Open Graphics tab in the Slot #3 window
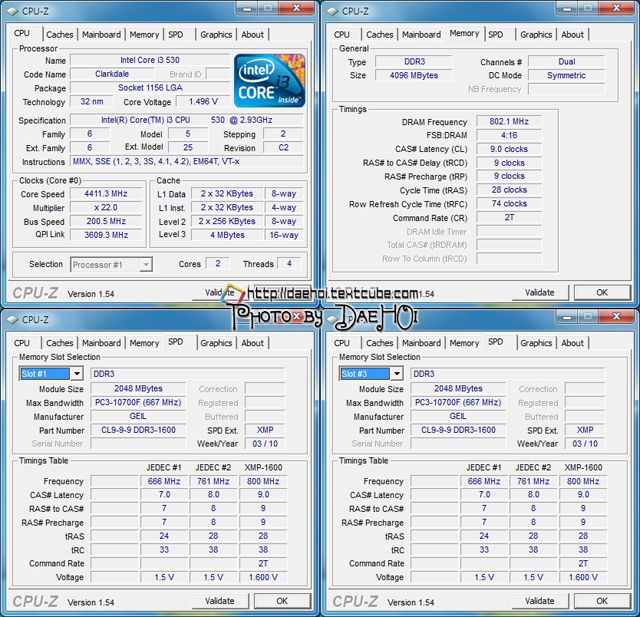The image size is (640, 617). (536, 343)
